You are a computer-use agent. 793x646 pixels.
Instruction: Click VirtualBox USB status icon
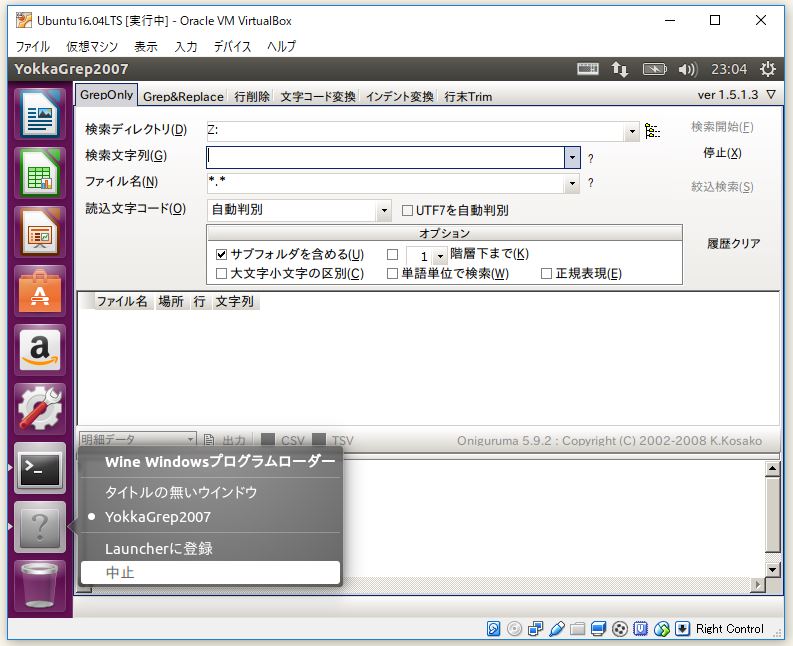point(556,629)
